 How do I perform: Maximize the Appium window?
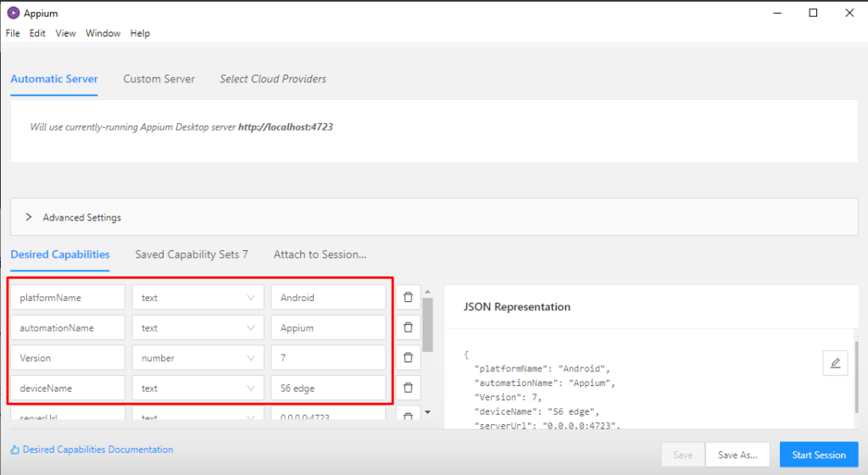[813, 13]
